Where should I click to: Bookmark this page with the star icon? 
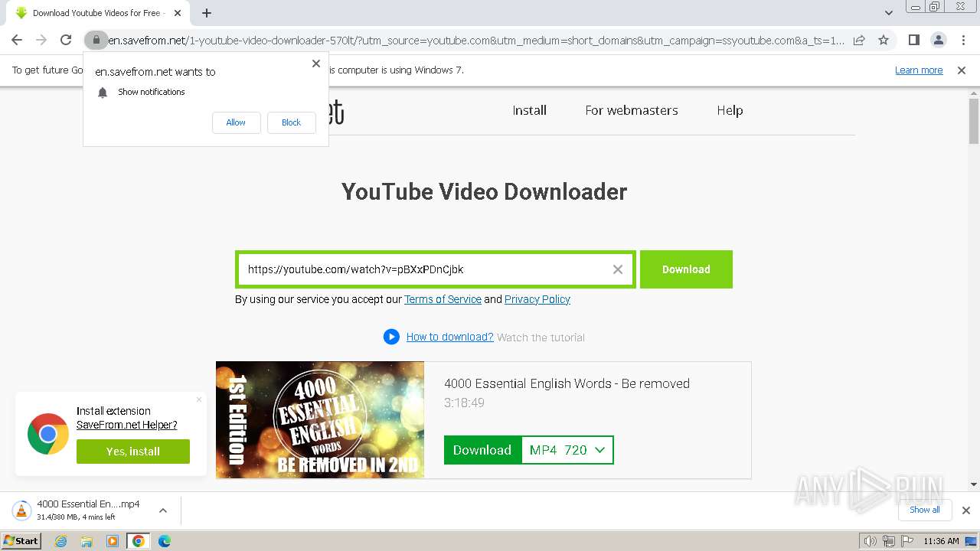[884, 40]
